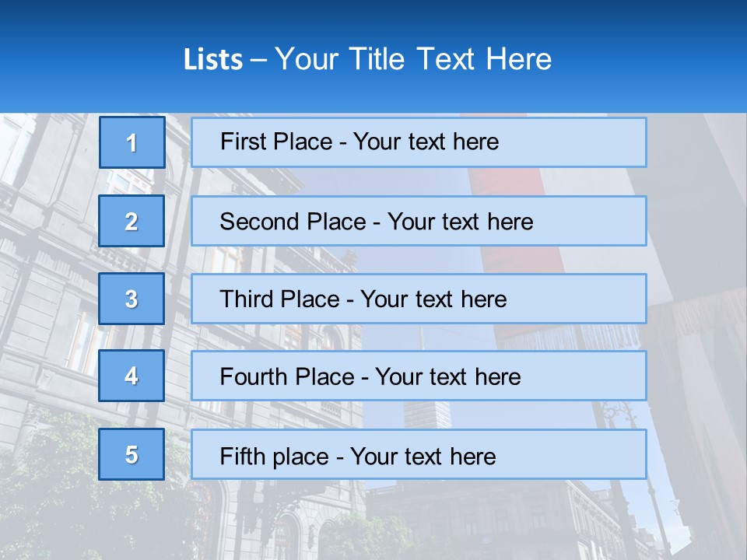Click 'Your text here' in the Fourth Place item

[x=447, y=377]
